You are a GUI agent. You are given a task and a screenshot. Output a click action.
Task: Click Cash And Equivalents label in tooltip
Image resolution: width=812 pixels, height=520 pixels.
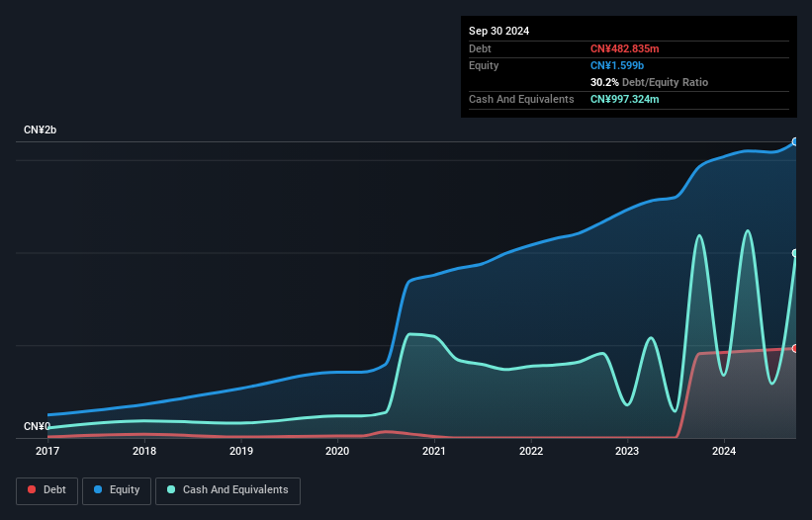click(x=521, y=99)
